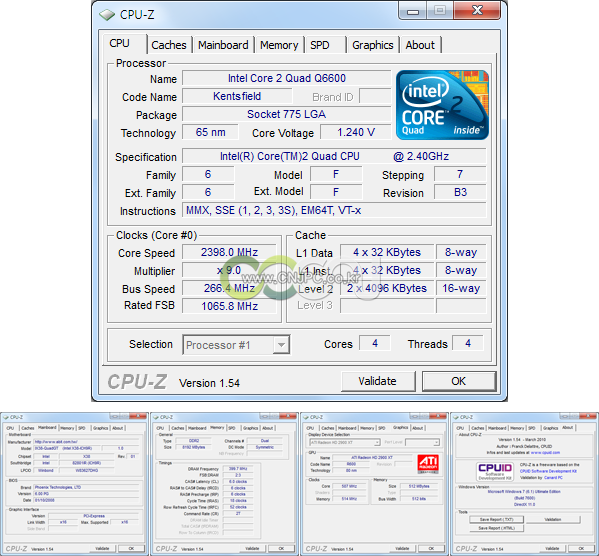Click the 1.240 V core voltage value

(356, 132)
